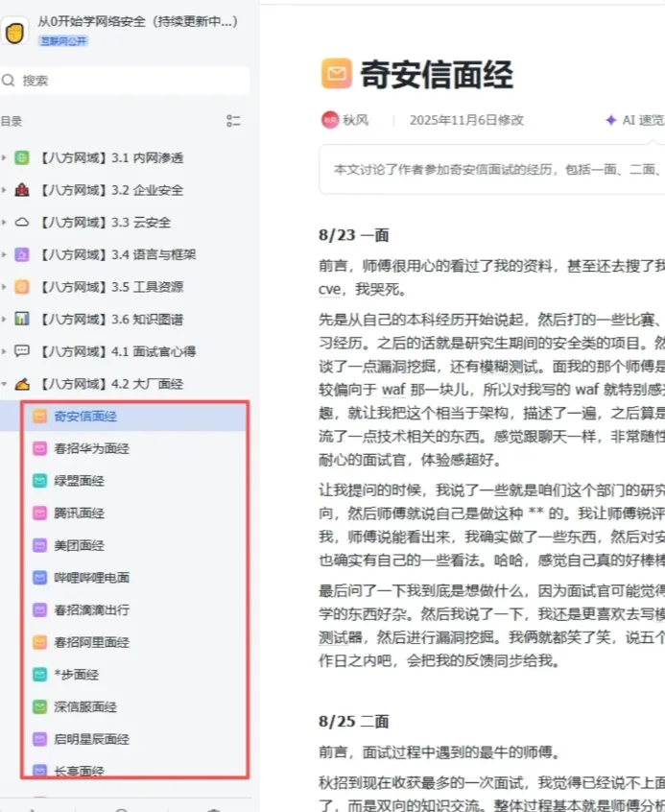Open 【八方网域】3.2 企业安全 section
665x812 pixels.
coord(111,190)
